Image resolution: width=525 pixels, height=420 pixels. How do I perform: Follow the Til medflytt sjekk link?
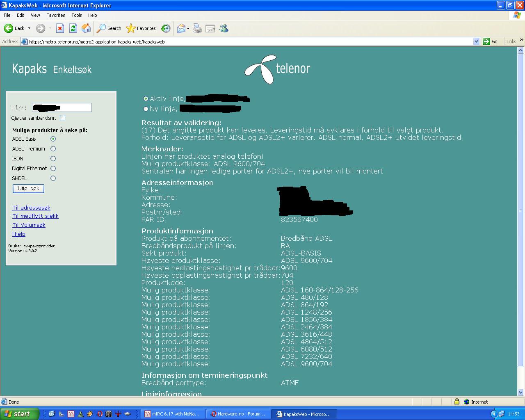35,216
